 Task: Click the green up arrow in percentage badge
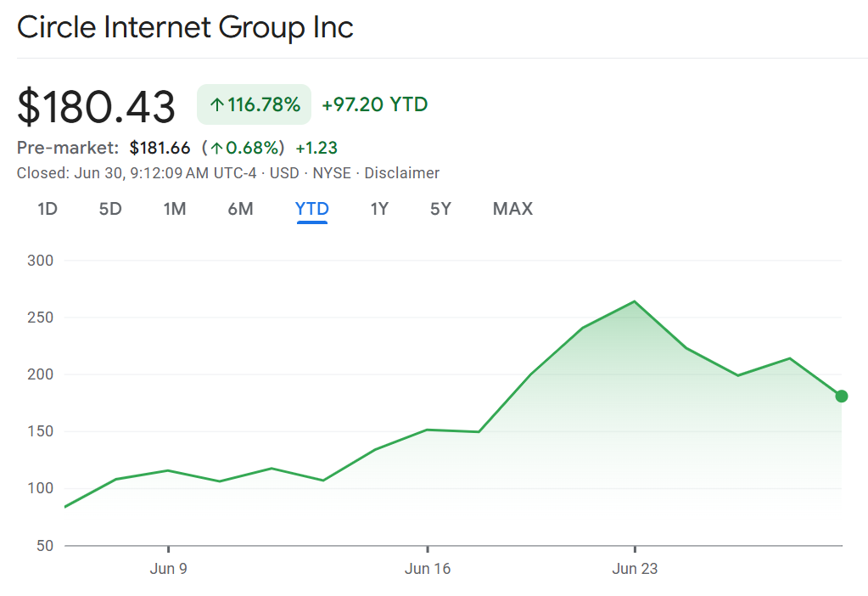point(216,105)
